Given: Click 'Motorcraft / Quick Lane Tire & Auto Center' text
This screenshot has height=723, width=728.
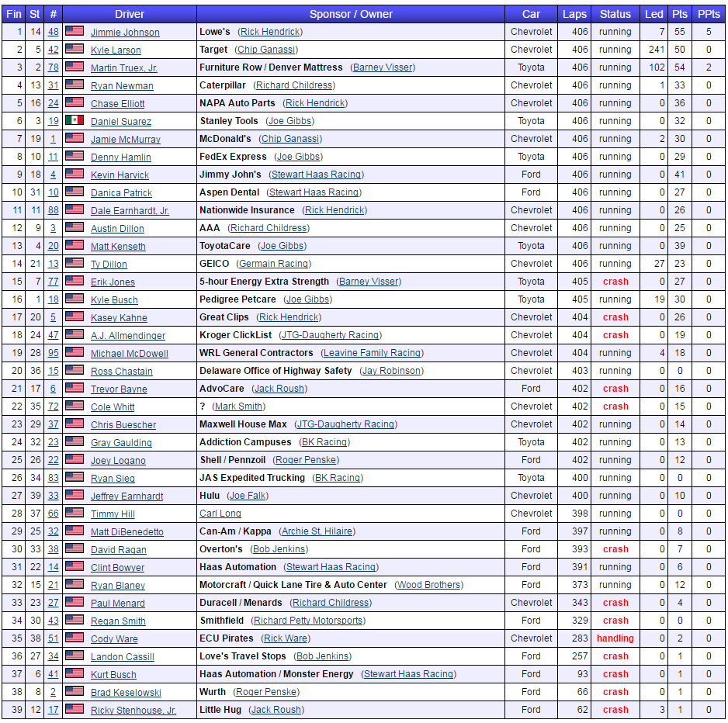Looking at the screenshot, I should 293,585.
